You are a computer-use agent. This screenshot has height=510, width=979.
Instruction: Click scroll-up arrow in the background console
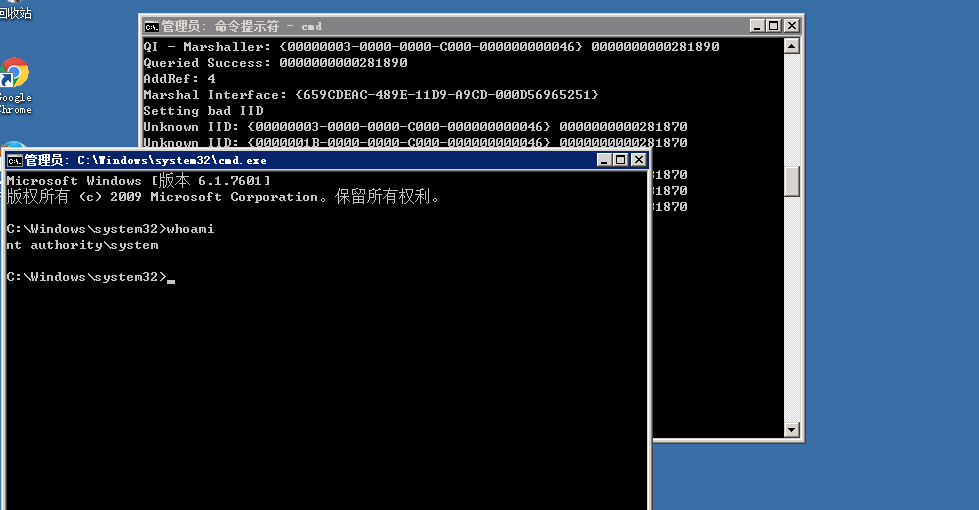click(x=791, y=46)
